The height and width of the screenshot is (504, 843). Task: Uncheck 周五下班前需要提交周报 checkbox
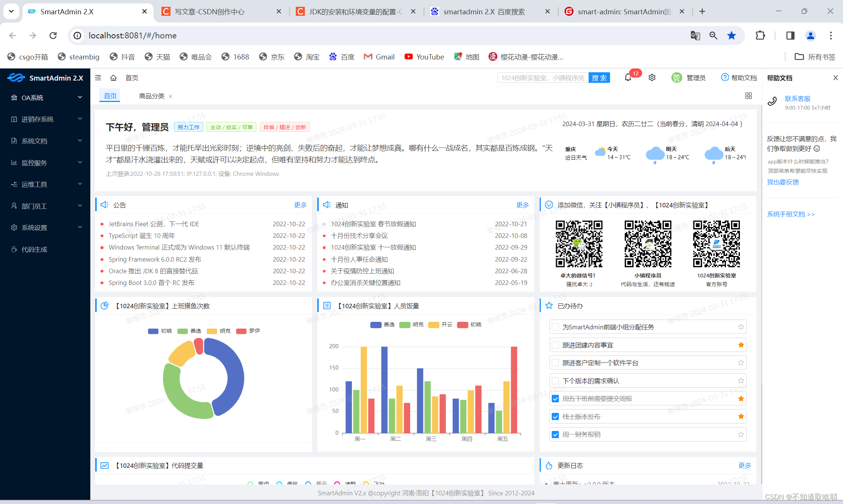click(555, 399)
